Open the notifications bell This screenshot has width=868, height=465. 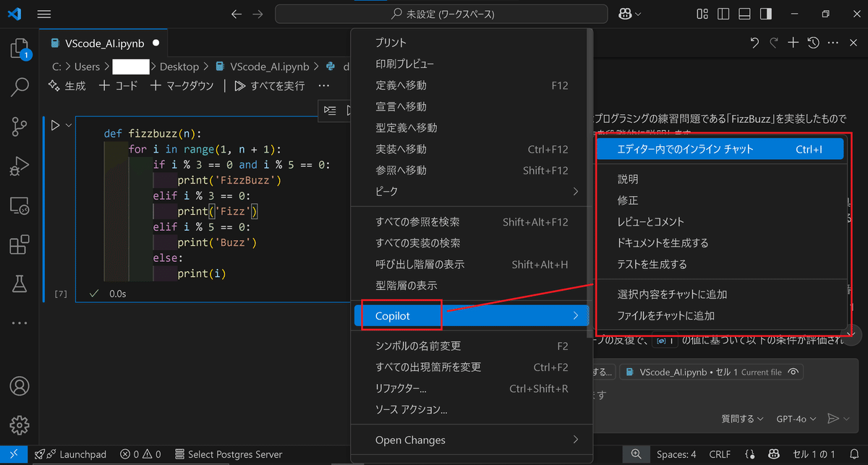(854, 454)
